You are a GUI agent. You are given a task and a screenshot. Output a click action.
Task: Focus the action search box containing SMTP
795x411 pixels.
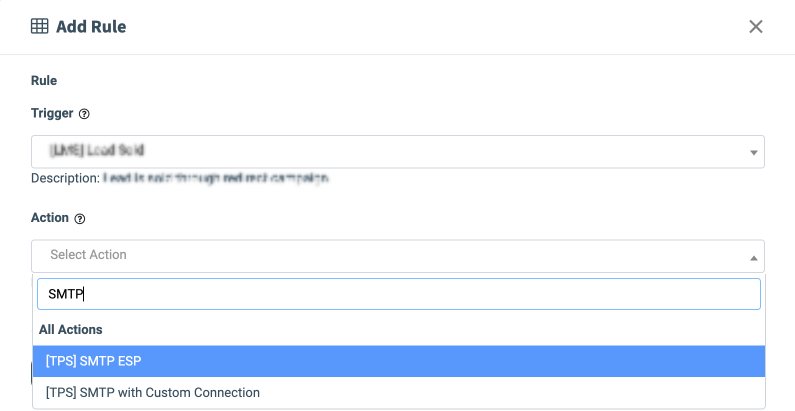(x=397, y=294)
